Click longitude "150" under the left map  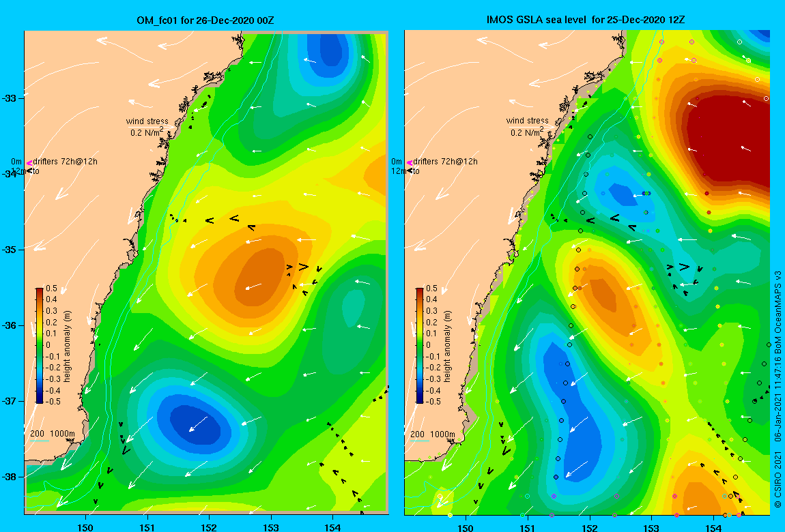click(x=85, y=527)
